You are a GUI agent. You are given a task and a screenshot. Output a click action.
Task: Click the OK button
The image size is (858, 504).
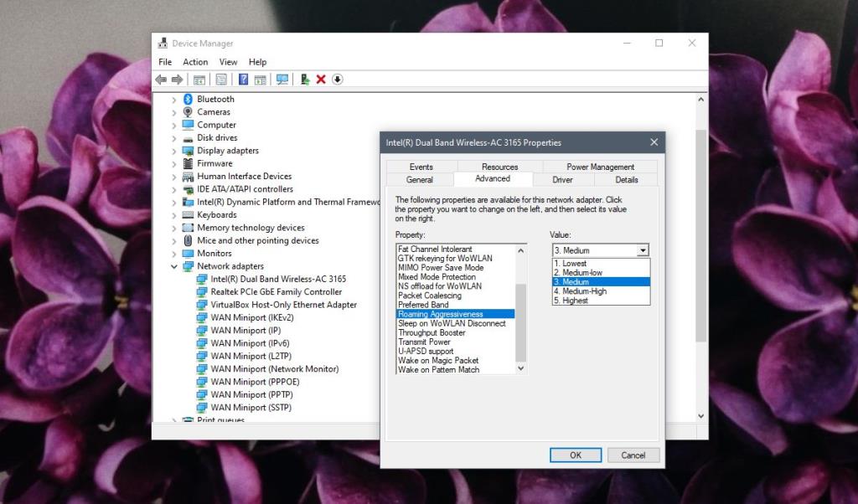pos(575,455)
